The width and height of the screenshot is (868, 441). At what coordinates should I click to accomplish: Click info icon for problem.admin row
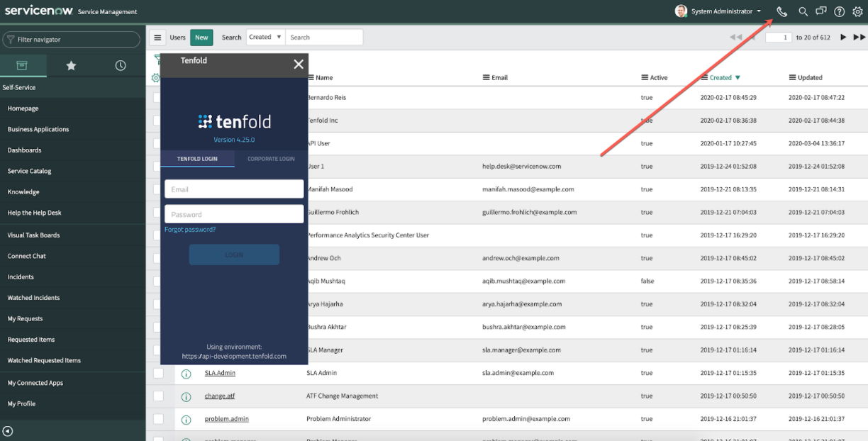tap(186, 420)
